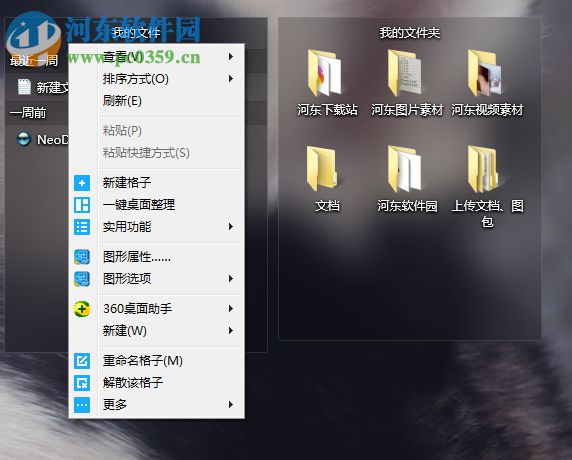This screenshot has height=460, width=572.
Task: Click the dissolve icon beside 解散该格子
Action: click(82, 383)
